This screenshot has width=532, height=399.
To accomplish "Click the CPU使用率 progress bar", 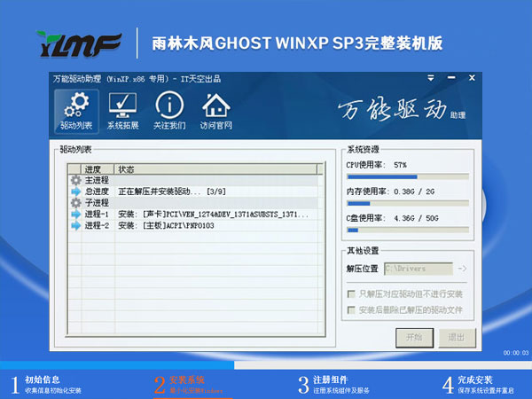I will click(x=408, y=176).
